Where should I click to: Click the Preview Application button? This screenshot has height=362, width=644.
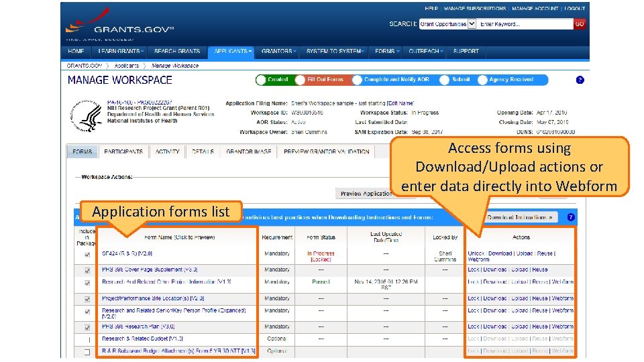coord(365,194)
